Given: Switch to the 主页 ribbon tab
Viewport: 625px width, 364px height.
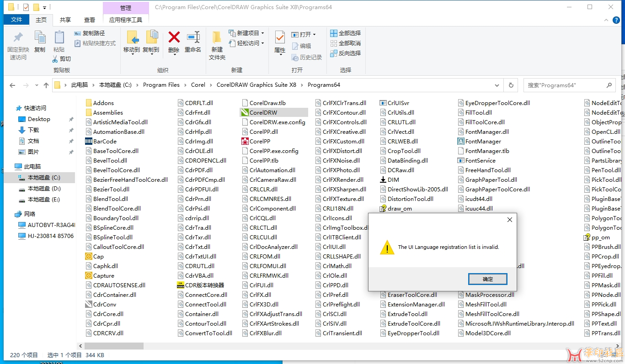Looking at the screenshot, I should [41, 20].
